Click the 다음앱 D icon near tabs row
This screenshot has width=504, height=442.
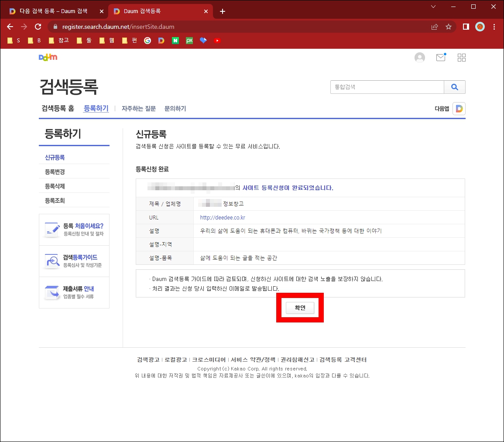click(459, 108)
